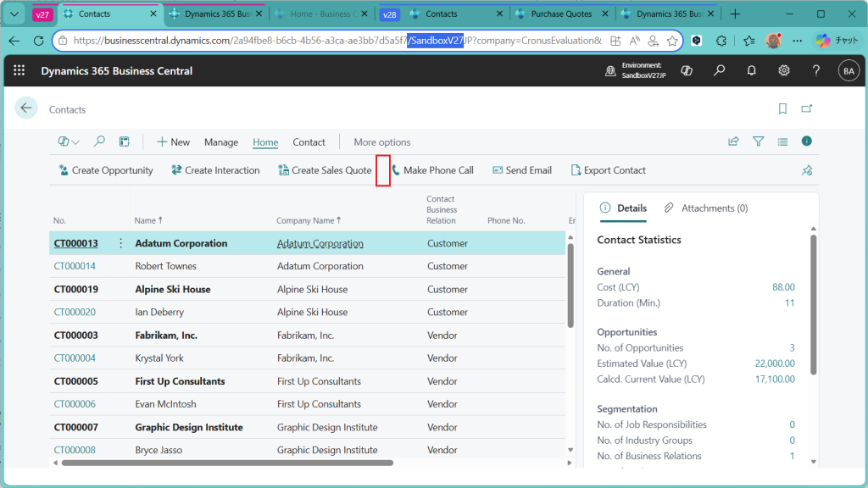Viewport: 868px width, 488px height.
Task: Click the Create Sales Quote button
Action: (325, 170)
